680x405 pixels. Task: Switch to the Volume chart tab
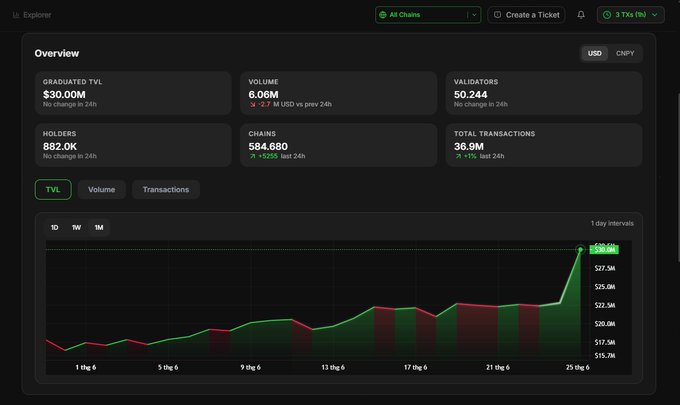tap(102, 189)
